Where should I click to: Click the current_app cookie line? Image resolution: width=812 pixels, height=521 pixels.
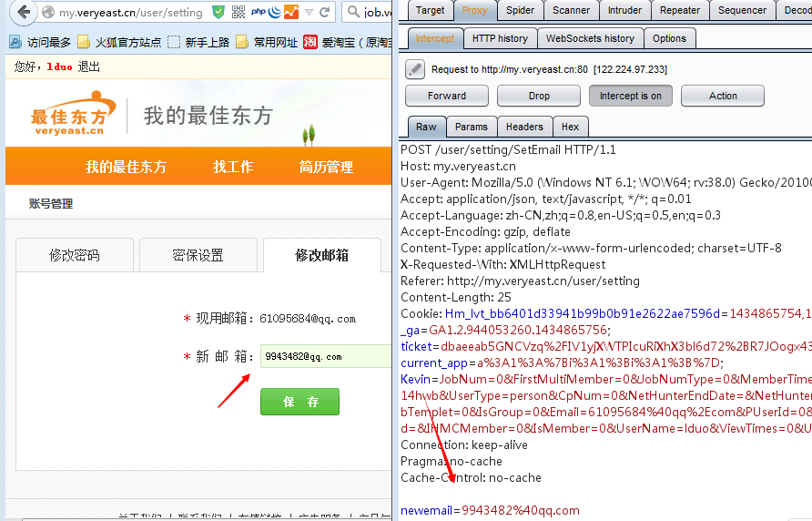(x=562, y=363)
